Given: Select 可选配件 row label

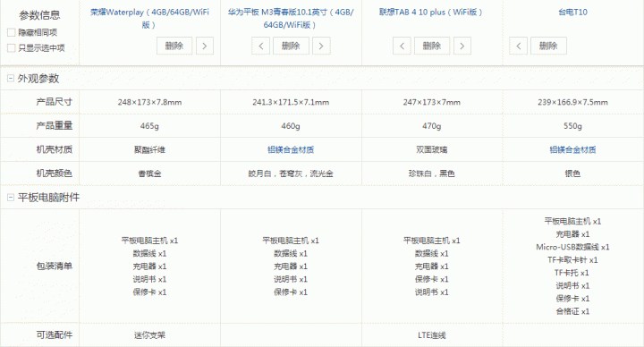Looking at the screenshot, I should pyautogui.click(x=55, y=335).
